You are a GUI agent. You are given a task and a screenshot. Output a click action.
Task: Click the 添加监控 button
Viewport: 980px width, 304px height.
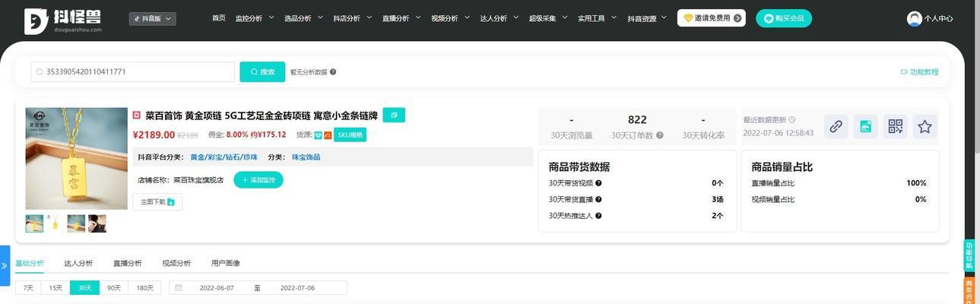click(x=258, y=180)
